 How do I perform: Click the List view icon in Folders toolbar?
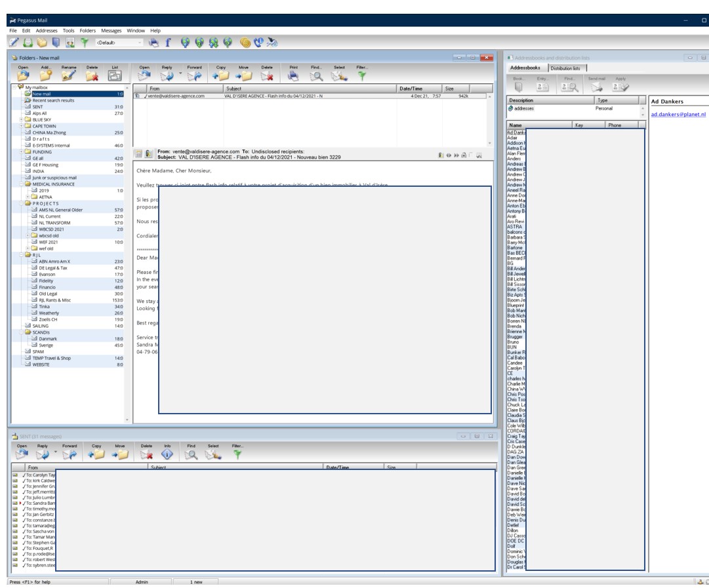coord(115,75)
